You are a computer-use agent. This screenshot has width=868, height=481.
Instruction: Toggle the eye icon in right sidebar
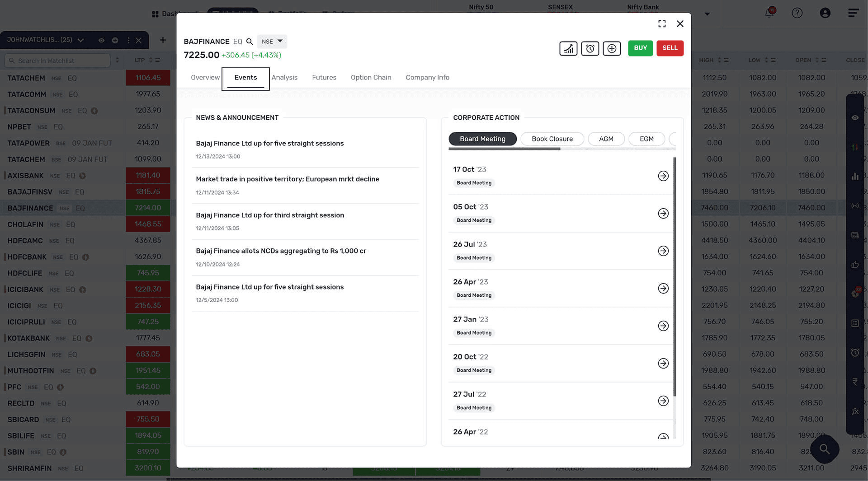855,117
